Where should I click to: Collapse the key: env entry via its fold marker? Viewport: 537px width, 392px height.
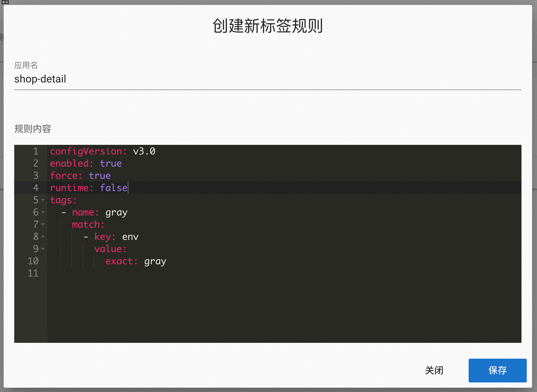click(43, 237)
